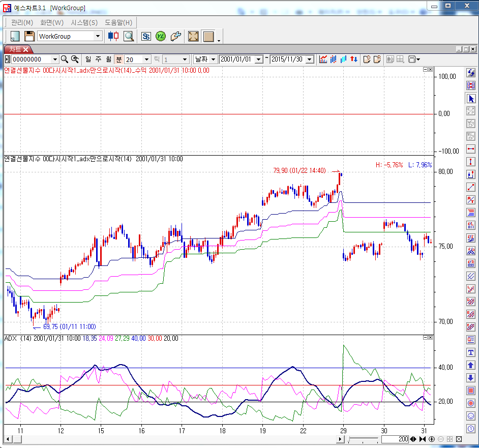Click the trend line drawing tool

(471, 187)
